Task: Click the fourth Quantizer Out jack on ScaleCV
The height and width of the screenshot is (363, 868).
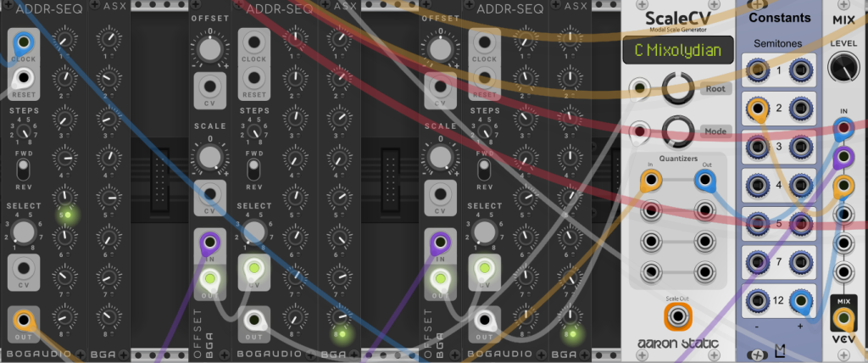Action: click(704, 272)
